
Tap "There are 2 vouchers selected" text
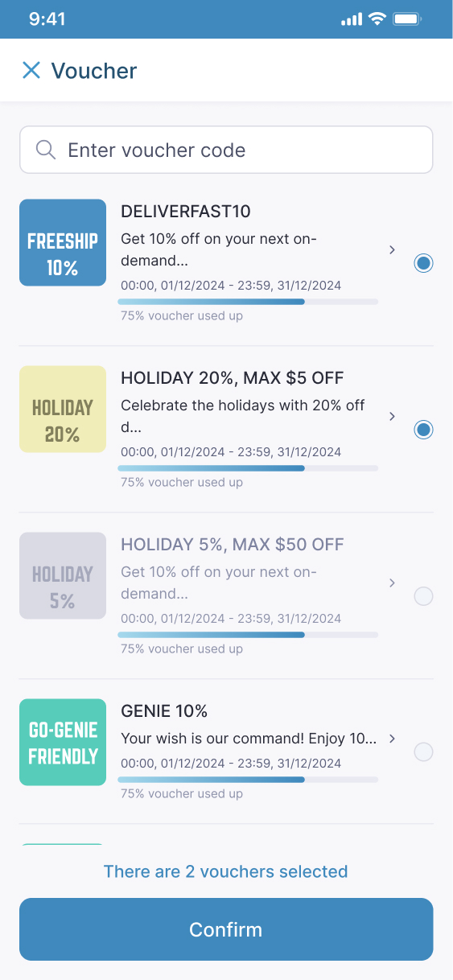pyautogui.click(x=226, y=871)
